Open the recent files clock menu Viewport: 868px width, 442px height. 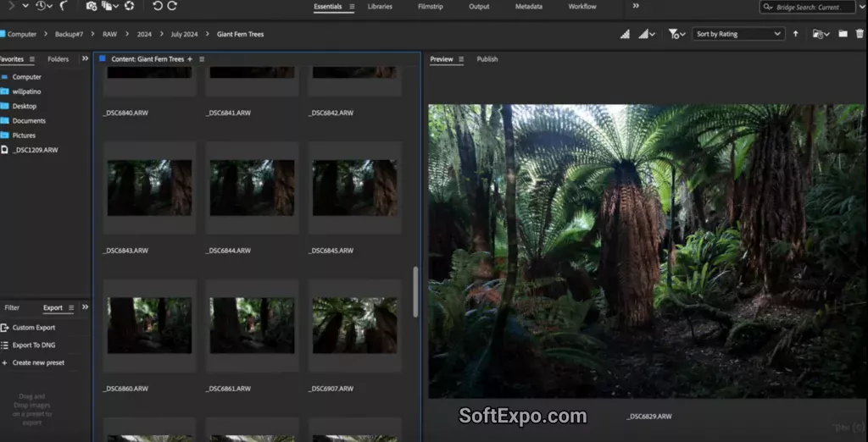[x=44, y=6]
